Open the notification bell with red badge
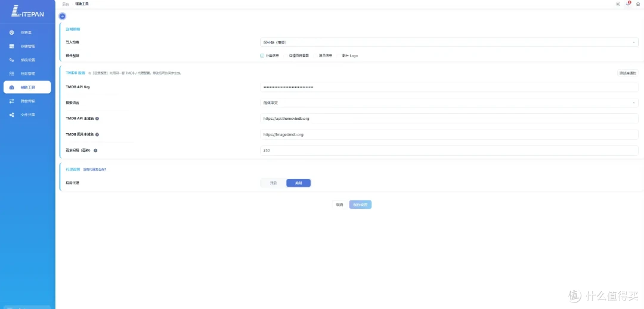Image resolution: width=644 pixels, height=309 pixels. click(x=628, y=4)
